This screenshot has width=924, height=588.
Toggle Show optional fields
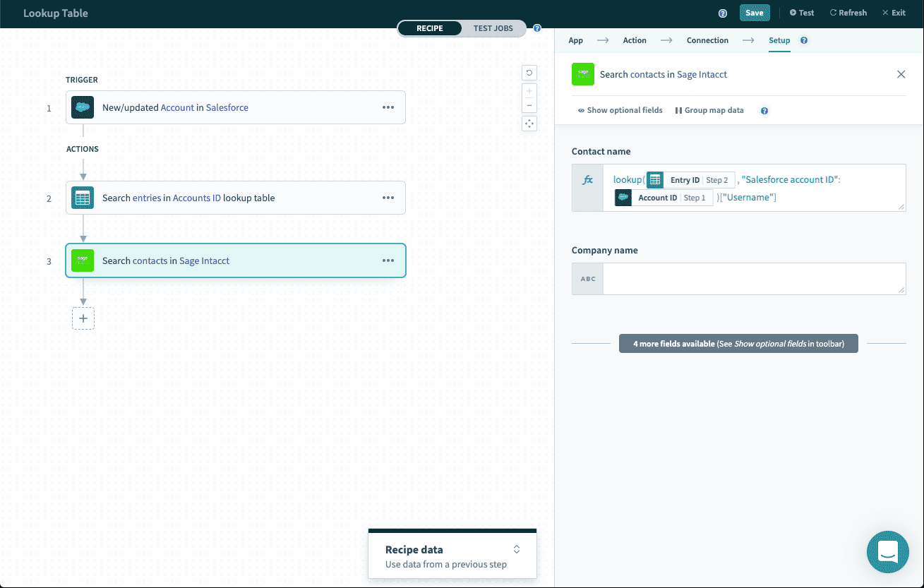[620, 111]
